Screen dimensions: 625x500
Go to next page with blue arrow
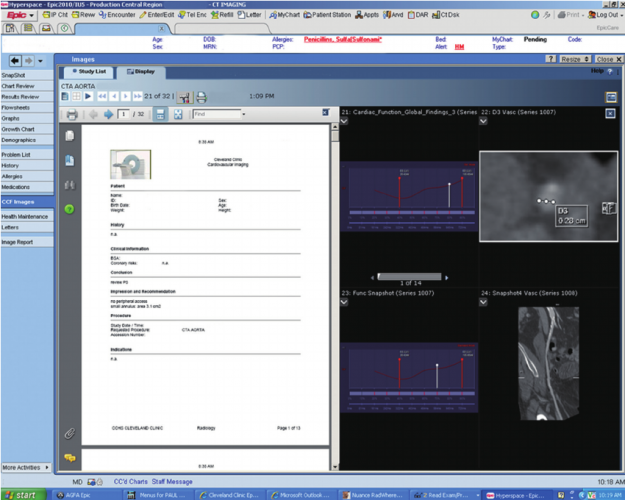[110, 115]
